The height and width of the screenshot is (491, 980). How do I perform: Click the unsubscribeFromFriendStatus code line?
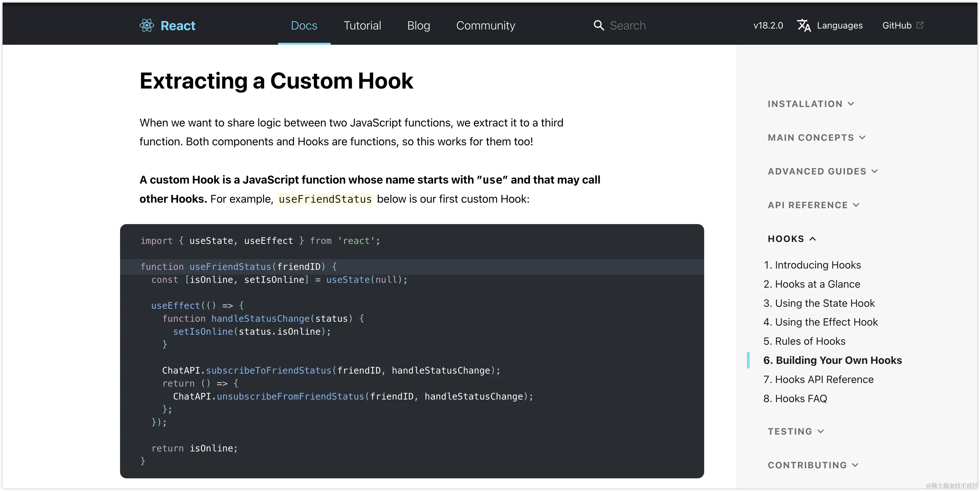point(353,397)
